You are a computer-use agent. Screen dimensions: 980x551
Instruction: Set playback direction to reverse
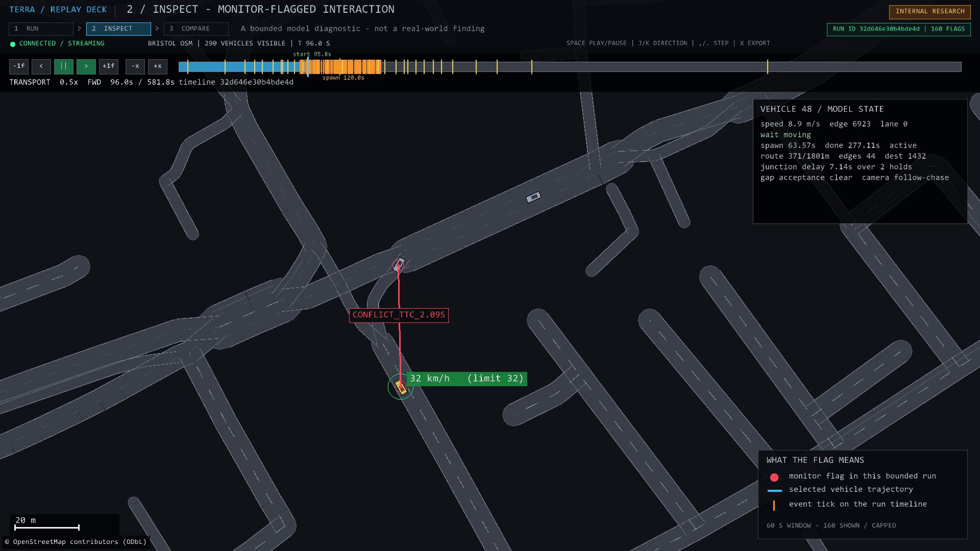click(41, 66)
